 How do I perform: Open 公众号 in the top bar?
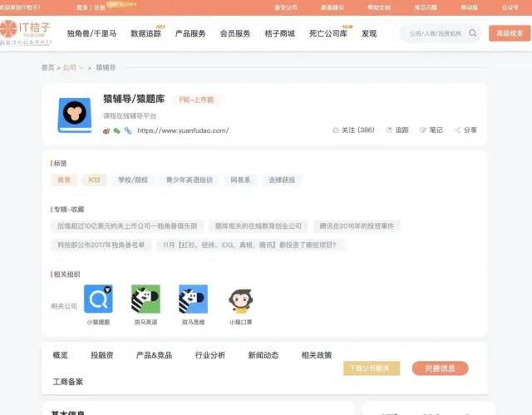(x=510, y=7)
